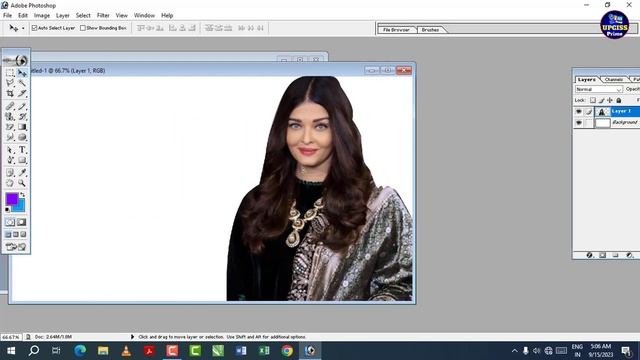The width and height of the screenshot is (640, 360).
Task: Toggle Auto Select Layer checkbox
Action: tap(35, 28)
